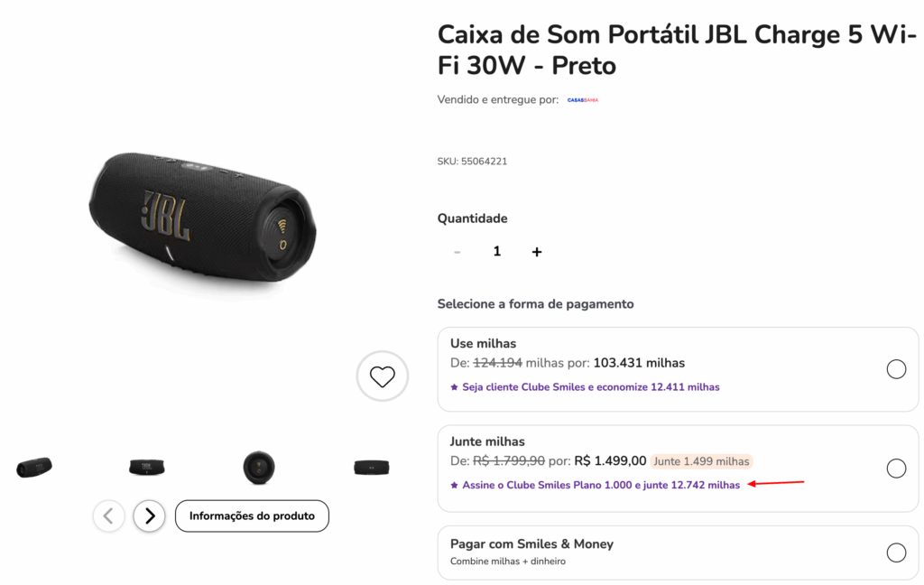Advance the image carousel with the right arrow
Viewport: 924px width, 585px height.
(149, 515)
